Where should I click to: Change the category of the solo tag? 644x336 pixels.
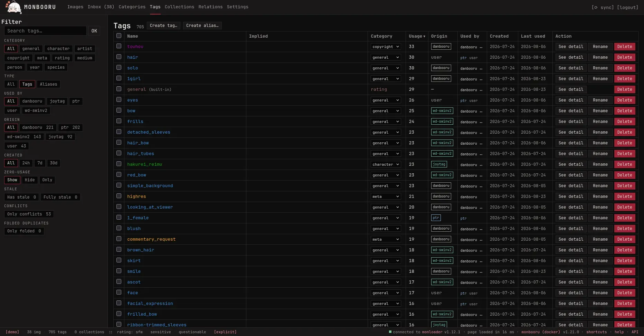[386, 68]
